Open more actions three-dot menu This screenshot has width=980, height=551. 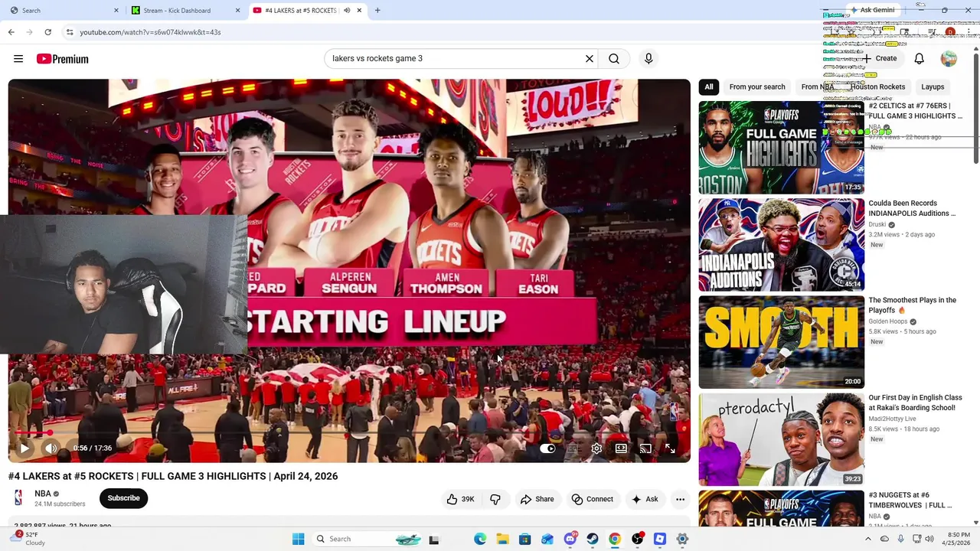pyautogui.click(x=680, y=499)
